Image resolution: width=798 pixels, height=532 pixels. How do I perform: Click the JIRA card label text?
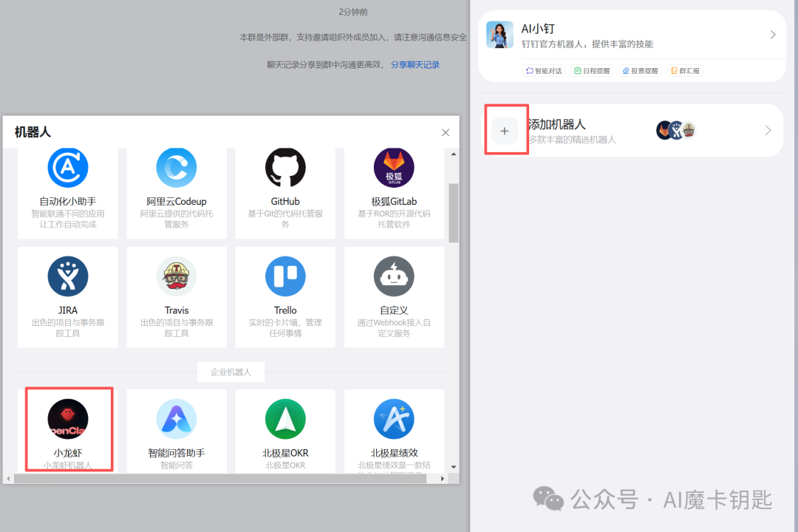[x=68, y=310]
